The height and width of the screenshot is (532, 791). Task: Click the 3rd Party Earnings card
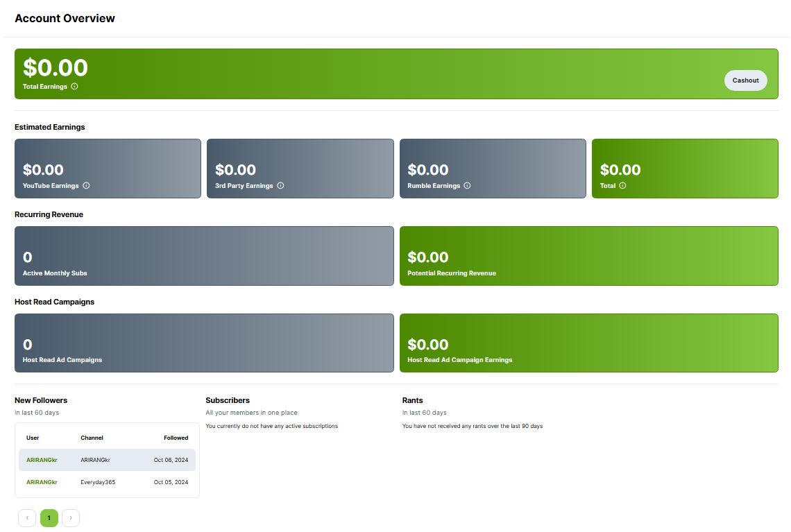(x=300, y=169)
